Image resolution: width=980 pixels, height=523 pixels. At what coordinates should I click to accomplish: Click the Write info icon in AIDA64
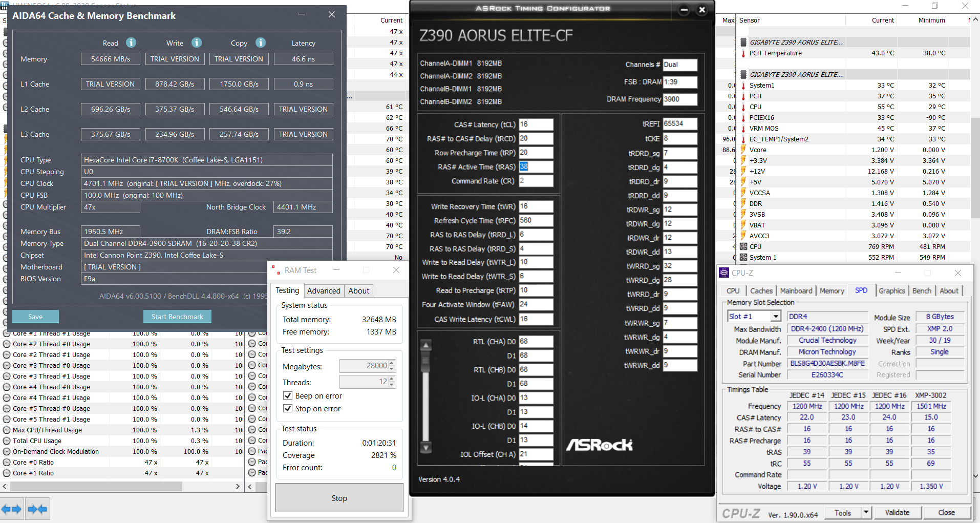click(x=197, y=43)
